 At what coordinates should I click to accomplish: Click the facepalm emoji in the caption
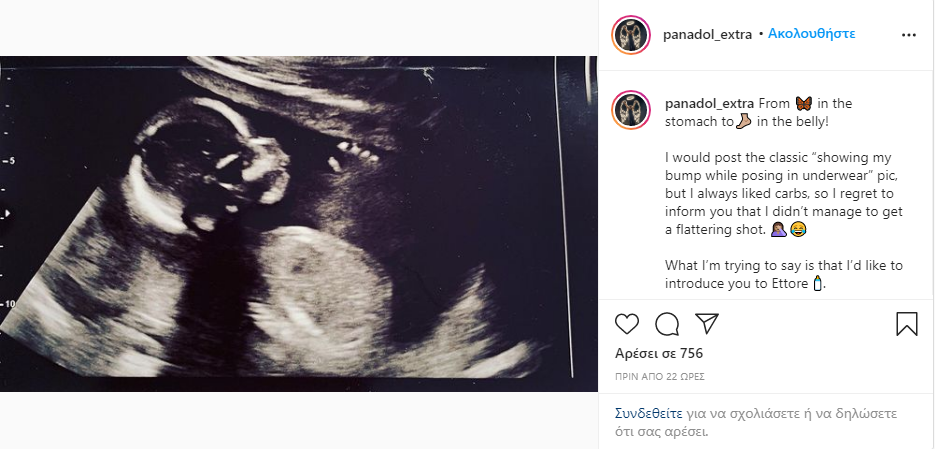pos(778,231)
